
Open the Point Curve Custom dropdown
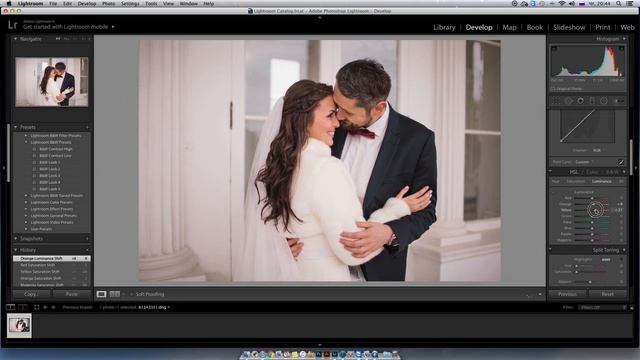coord(583,162)
